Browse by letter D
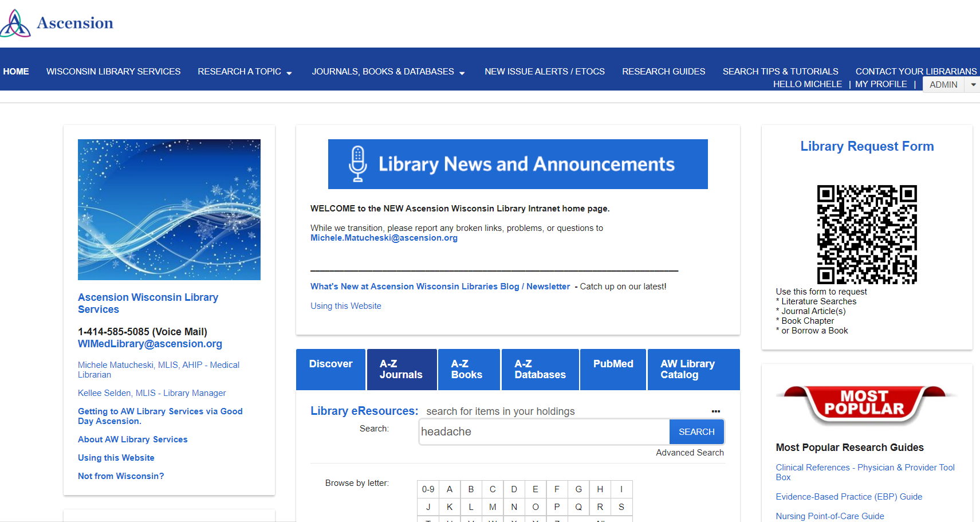This screenshot has width=980, height=522. pos(514,489)
